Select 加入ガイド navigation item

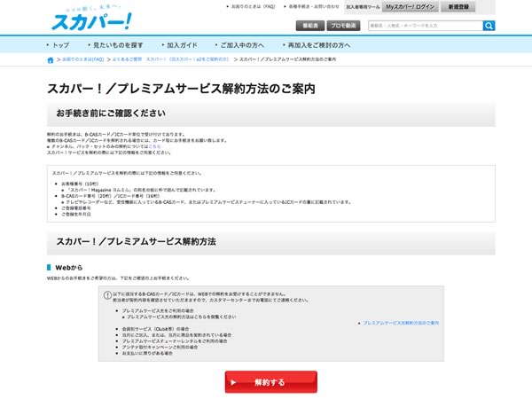click(x=182, y=45)
